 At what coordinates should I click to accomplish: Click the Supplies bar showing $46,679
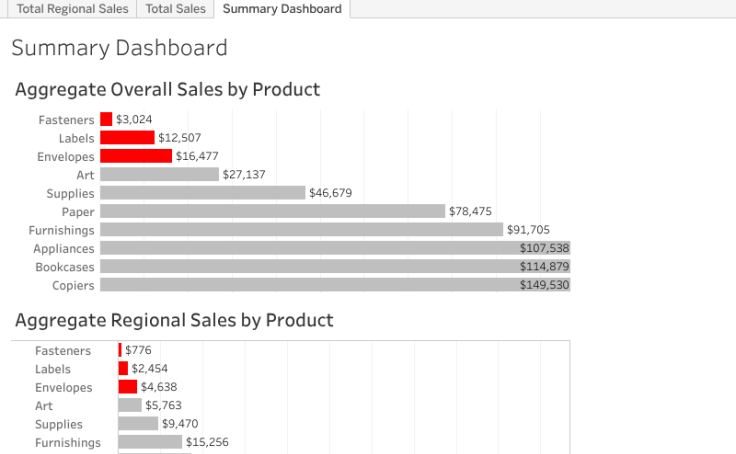[202, 193]
